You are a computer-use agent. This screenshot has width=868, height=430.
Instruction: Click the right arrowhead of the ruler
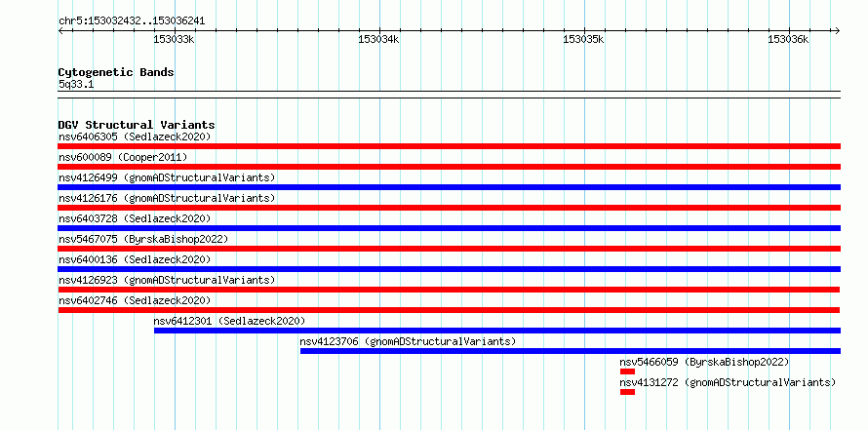838,31
